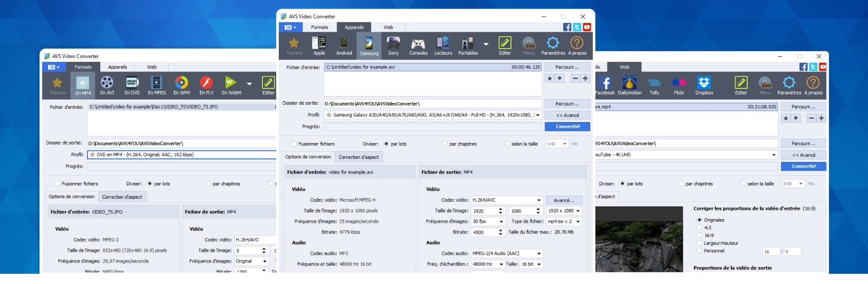The image size is (868, 284).
Task: Select Personnel proportions radio in right window
Action: coord(699,251)
